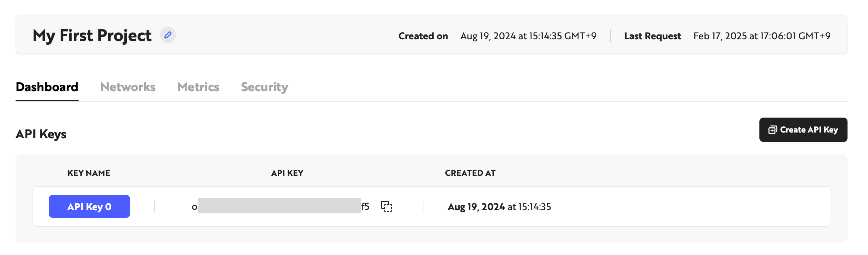Image resolution: width=868 pixels, height=255 pixels.
Task: Switch to the Networks tab
Action: (x=128, y=87)
